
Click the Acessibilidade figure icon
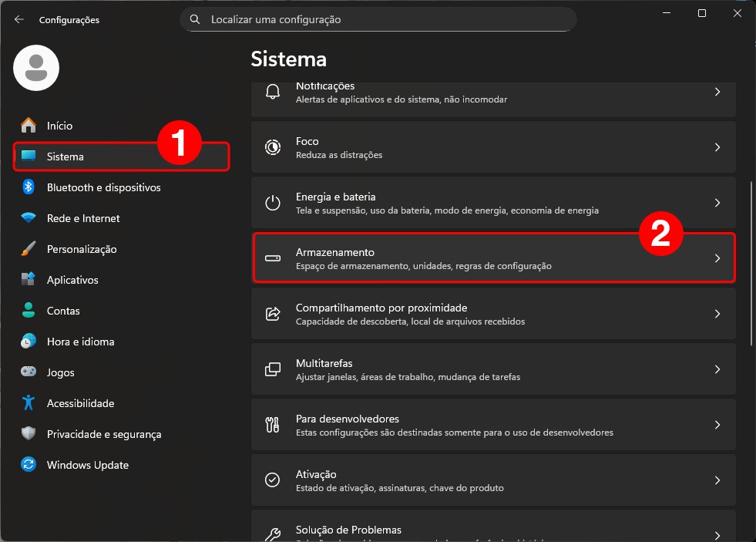coord(29,403)
